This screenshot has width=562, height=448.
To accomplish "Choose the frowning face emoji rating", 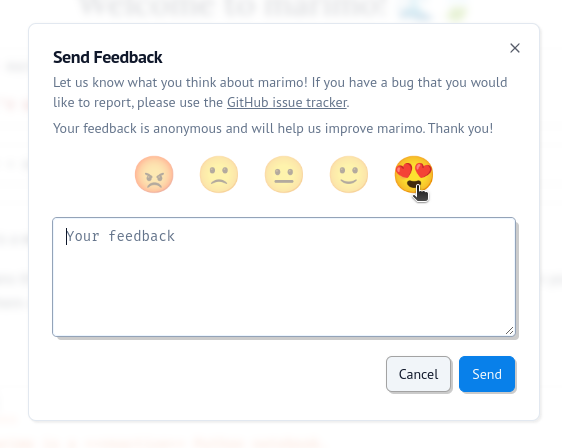I will point(219,175).
